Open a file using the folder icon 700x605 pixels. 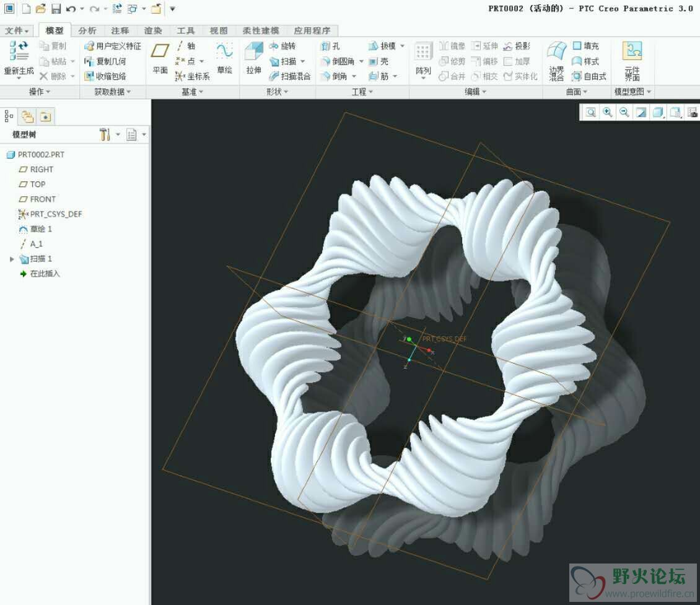tap(41, 9)
